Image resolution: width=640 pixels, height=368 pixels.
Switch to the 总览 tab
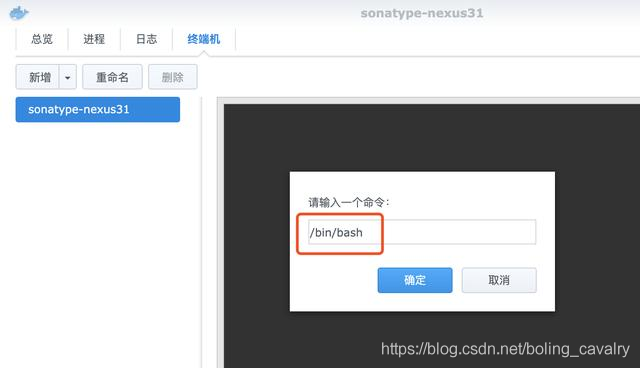point(42,39)
